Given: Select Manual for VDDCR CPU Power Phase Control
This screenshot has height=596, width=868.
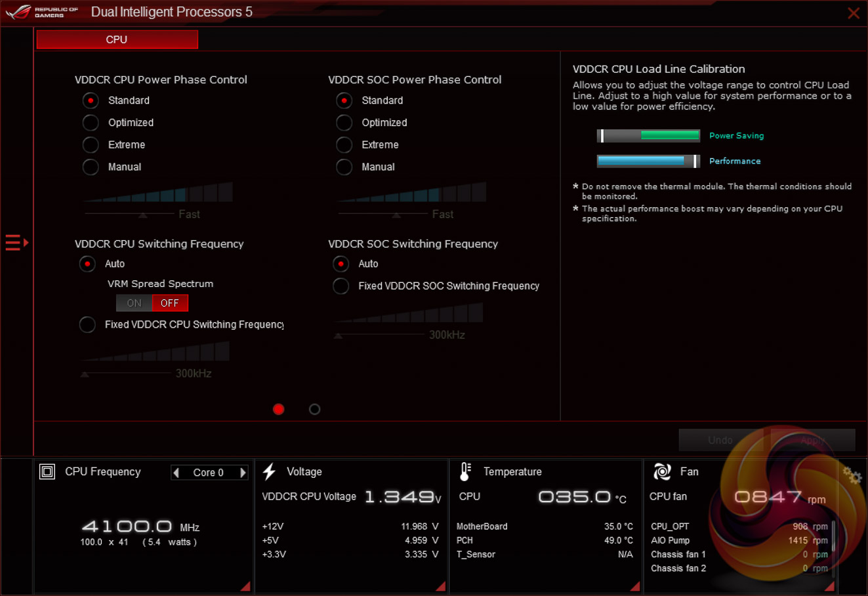Looking at the screenshot, I should click(x=91, y=167).
